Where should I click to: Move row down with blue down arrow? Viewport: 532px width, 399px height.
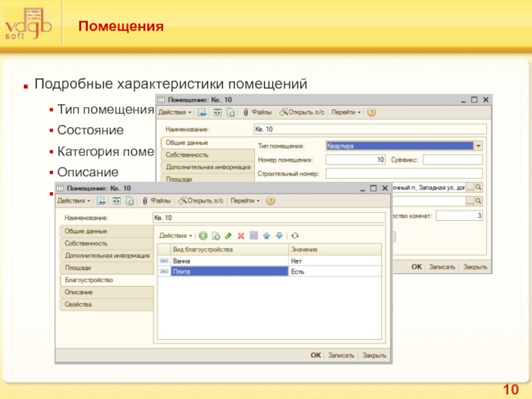(x=279, y=235)
